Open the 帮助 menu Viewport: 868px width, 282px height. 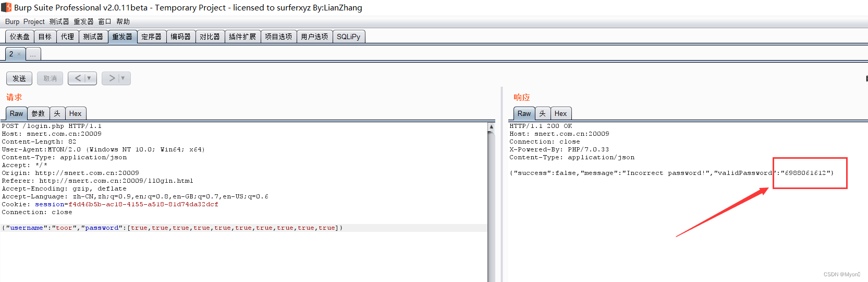[123, 21]
